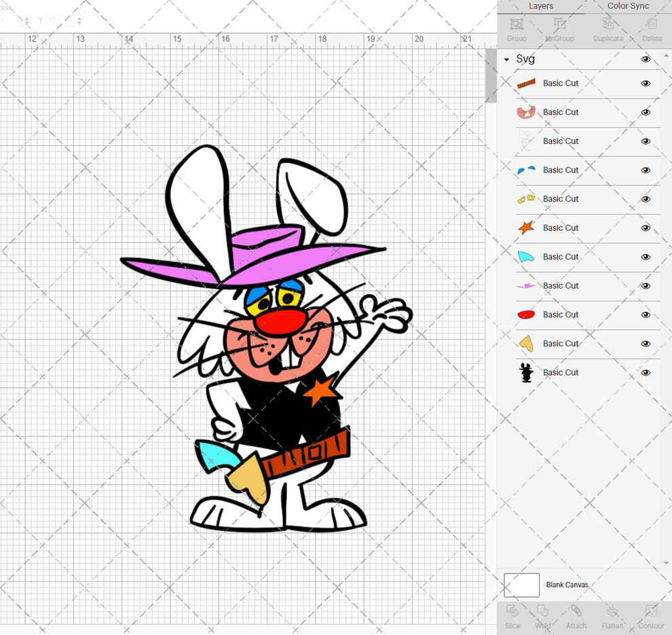Screen dimensions: 672x635
Task: Hide the topmost Basic Cut layer
Action: 646,84
